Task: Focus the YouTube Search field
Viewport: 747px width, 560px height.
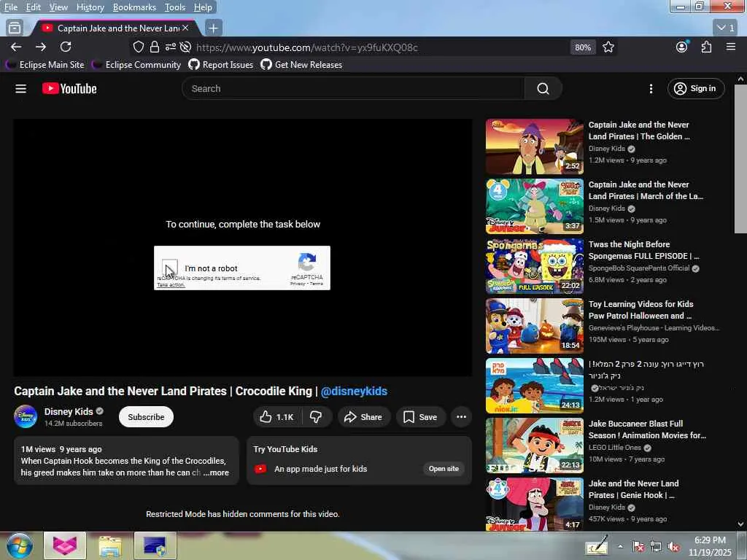Action: 352,88
